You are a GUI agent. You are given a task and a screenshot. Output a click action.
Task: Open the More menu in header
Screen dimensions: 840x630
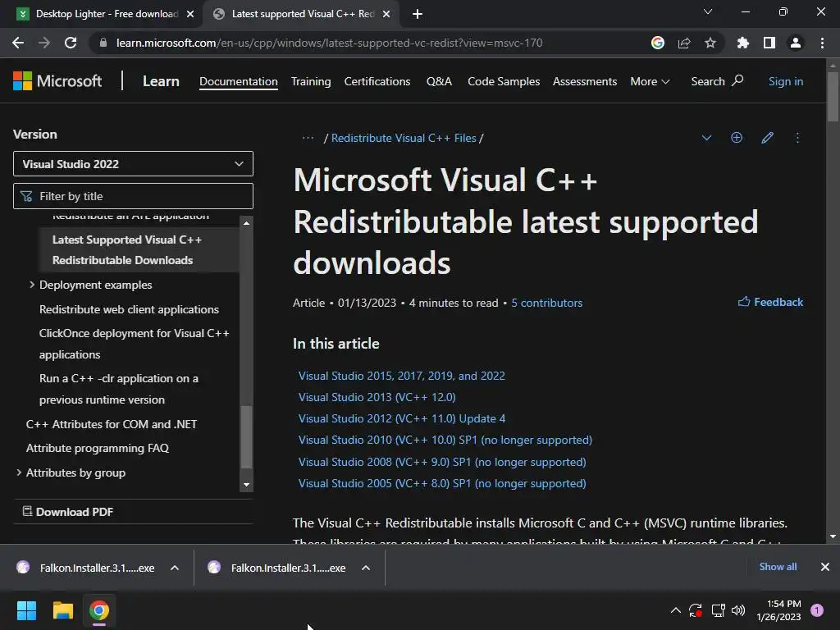[650, 81]
